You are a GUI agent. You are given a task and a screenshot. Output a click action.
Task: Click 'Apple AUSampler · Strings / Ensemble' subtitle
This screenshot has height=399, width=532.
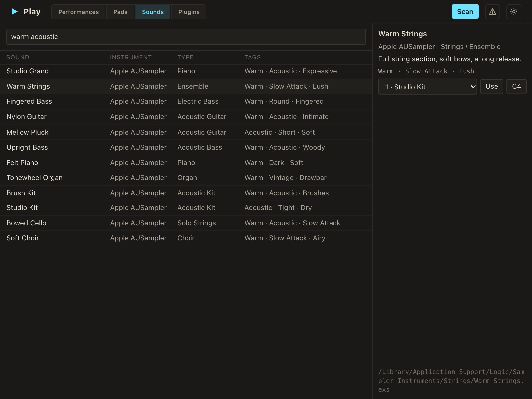[x=440, y=47]
